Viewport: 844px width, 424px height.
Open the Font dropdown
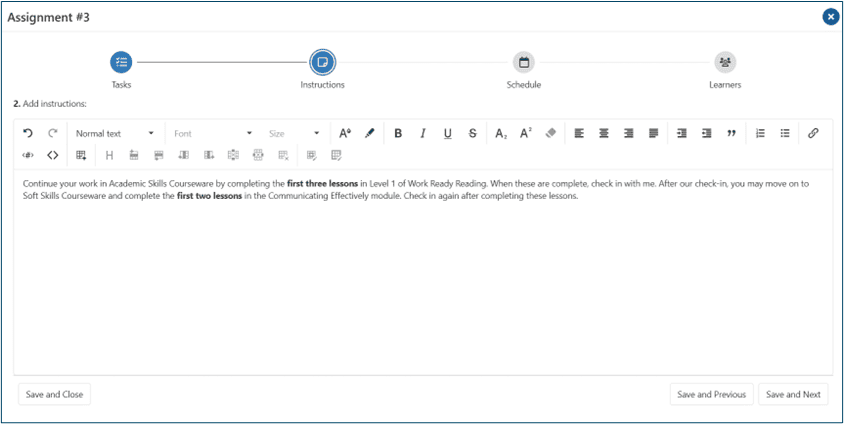click(x=213, y=133)
